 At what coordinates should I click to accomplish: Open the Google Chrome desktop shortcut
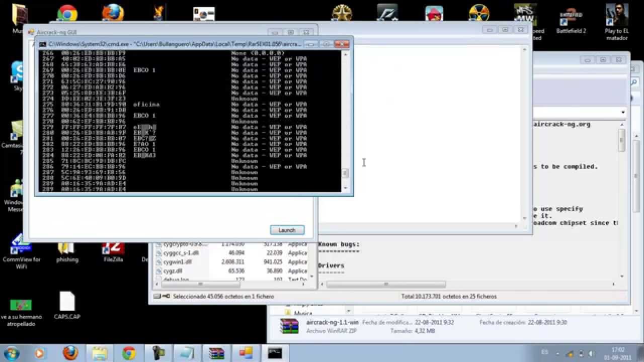tap(67, 14)
